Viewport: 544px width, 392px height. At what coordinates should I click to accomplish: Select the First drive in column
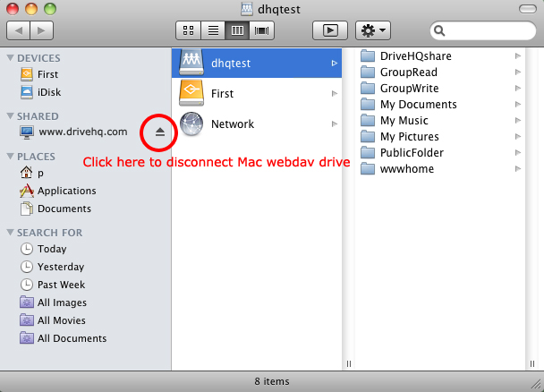point(223,93)
